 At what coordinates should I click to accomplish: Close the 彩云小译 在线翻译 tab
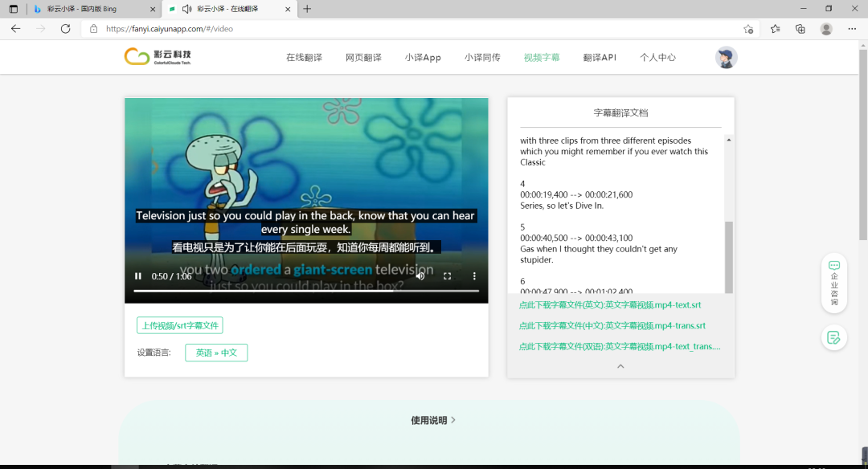click(x=288, y=9)
